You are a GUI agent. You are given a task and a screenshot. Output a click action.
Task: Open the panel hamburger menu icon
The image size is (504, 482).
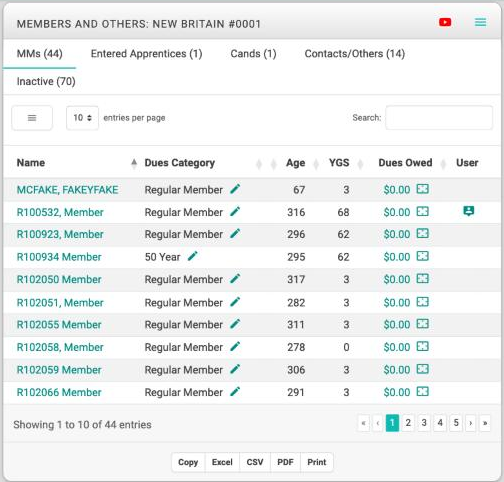click(x=480, y=22)
